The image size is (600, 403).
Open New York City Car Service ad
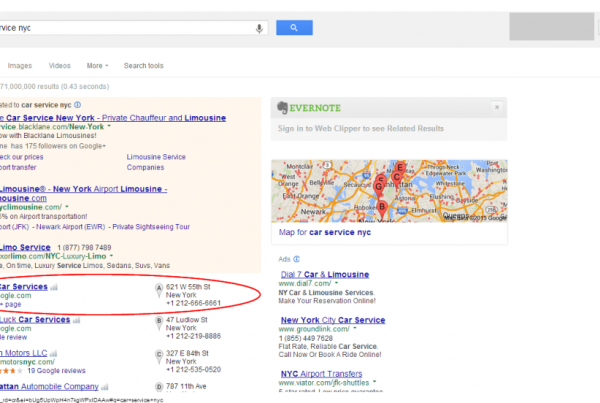333,320
